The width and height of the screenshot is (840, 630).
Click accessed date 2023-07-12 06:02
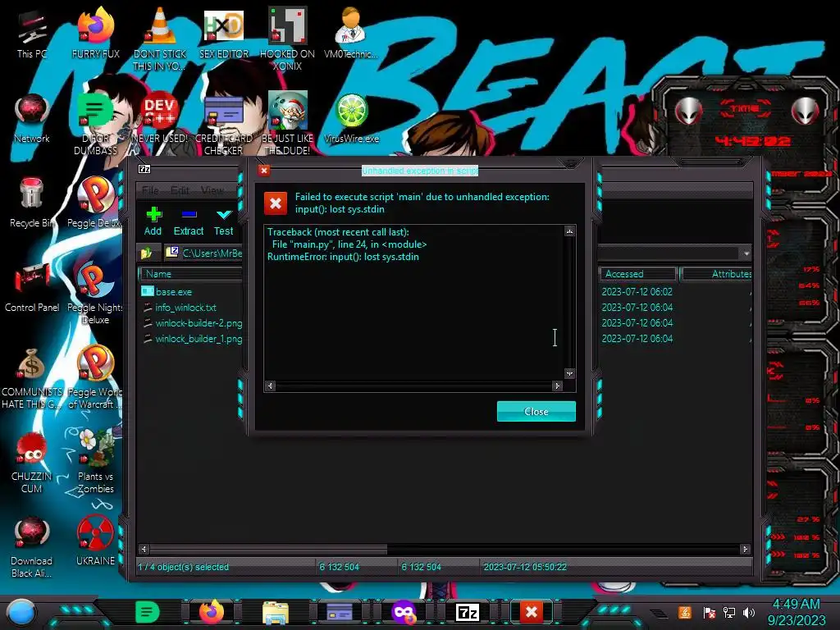tap(637, 292)
